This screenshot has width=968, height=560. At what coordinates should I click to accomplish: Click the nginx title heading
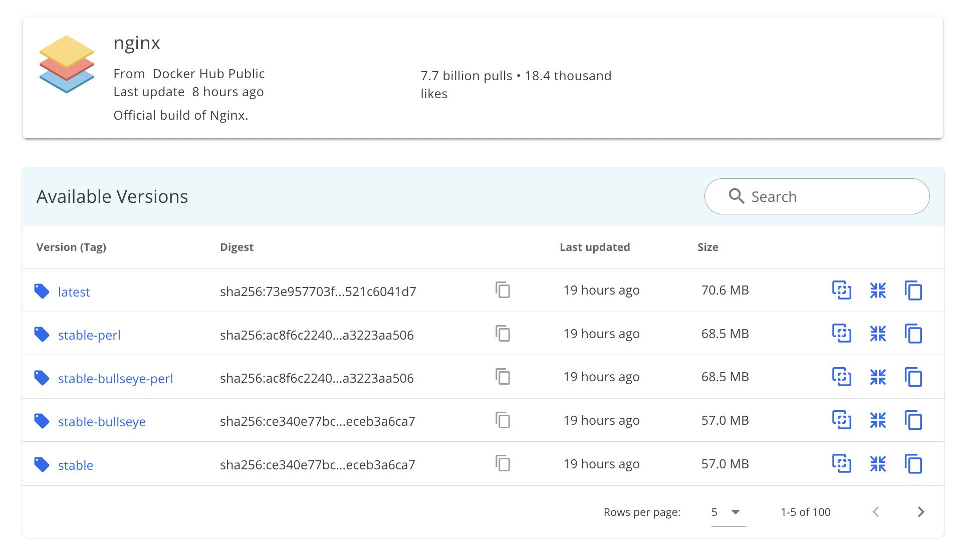[137, 44]
